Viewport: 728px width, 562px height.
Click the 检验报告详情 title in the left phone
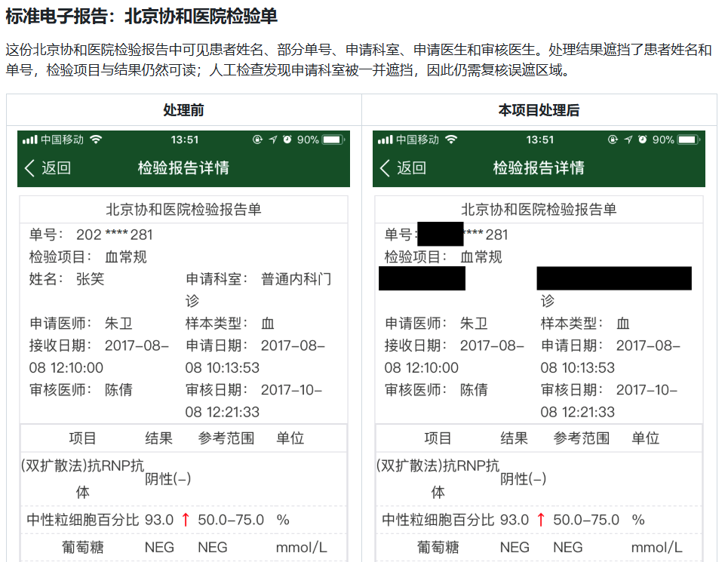click(x=184, y=168)
